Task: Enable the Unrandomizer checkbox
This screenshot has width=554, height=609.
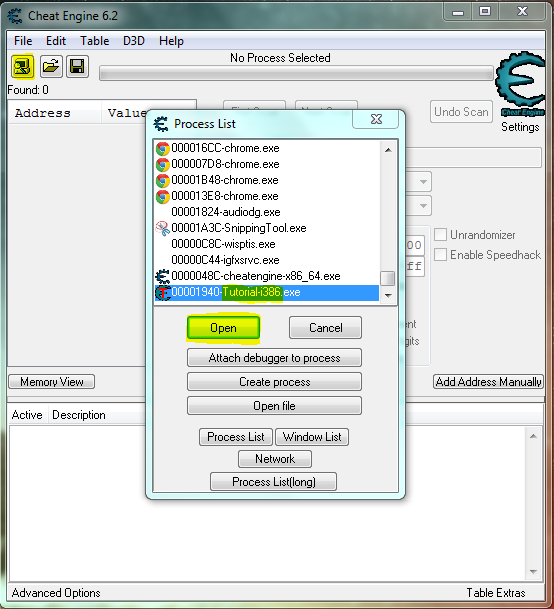Action: pyautogui.click(x=440, y=235)
